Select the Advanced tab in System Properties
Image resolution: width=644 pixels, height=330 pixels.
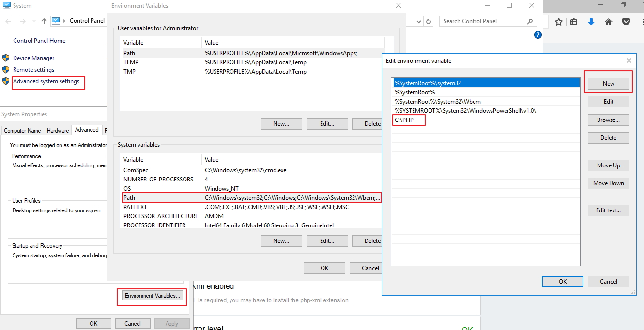click(x=87, y=130)
